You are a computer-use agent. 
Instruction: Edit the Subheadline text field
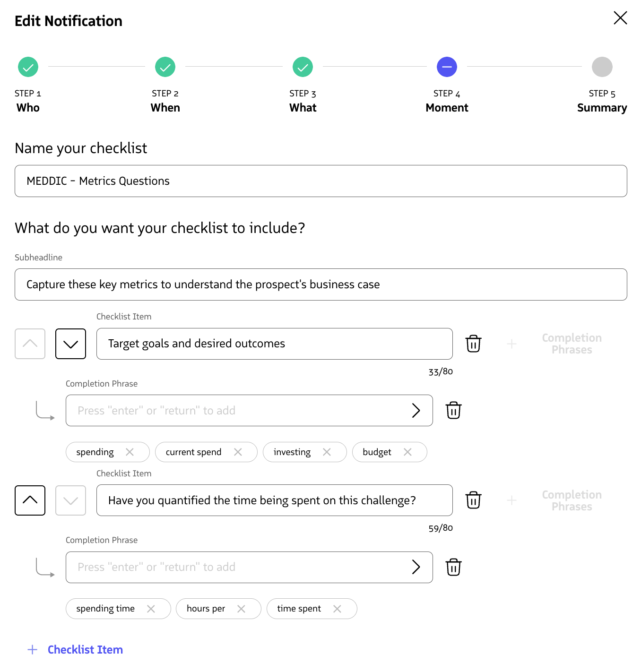click(x=320, y=284)
